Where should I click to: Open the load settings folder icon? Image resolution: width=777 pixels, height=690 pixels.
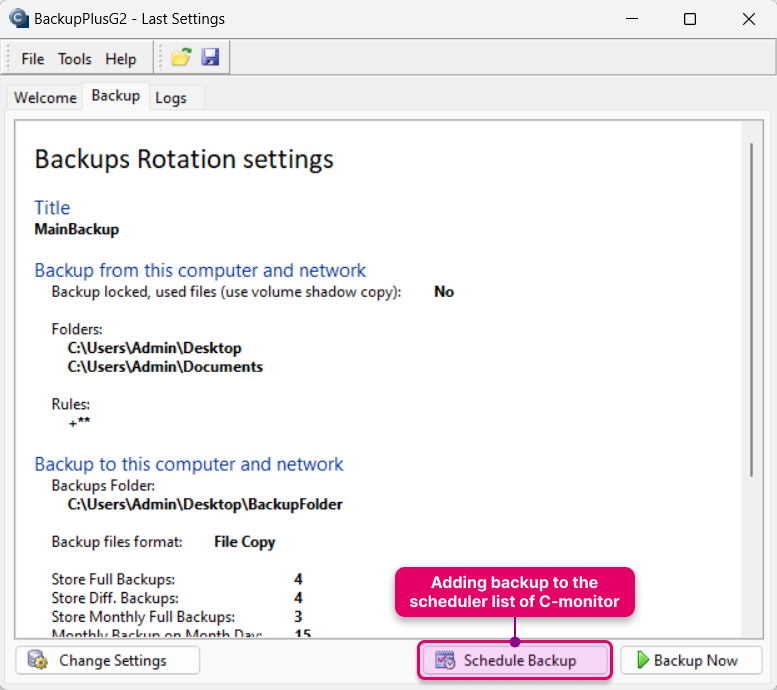click(x=181, y=58)
